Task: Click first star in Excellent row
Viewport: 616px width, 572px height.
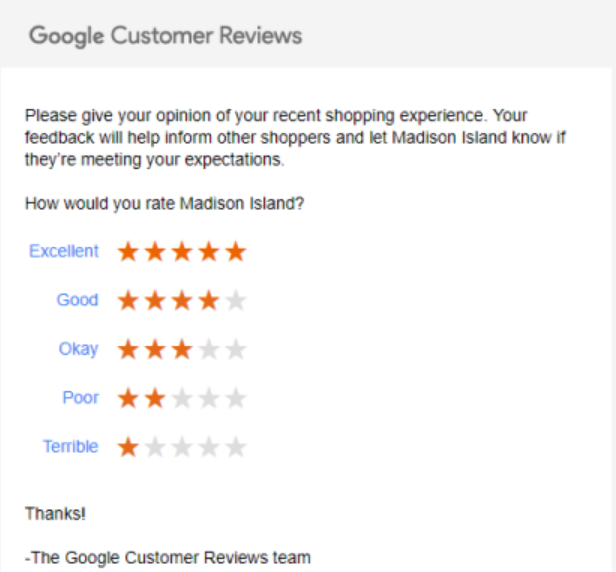Action: (x=128, y=251)
